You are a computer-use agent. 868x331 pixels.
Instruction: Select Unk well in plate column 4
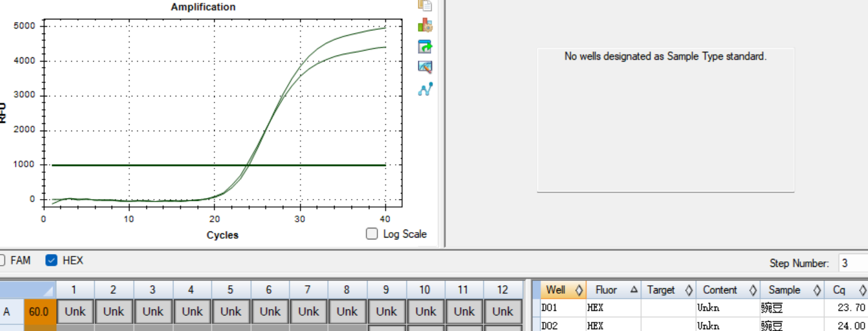pyautogui.click(x=192, y=311)
